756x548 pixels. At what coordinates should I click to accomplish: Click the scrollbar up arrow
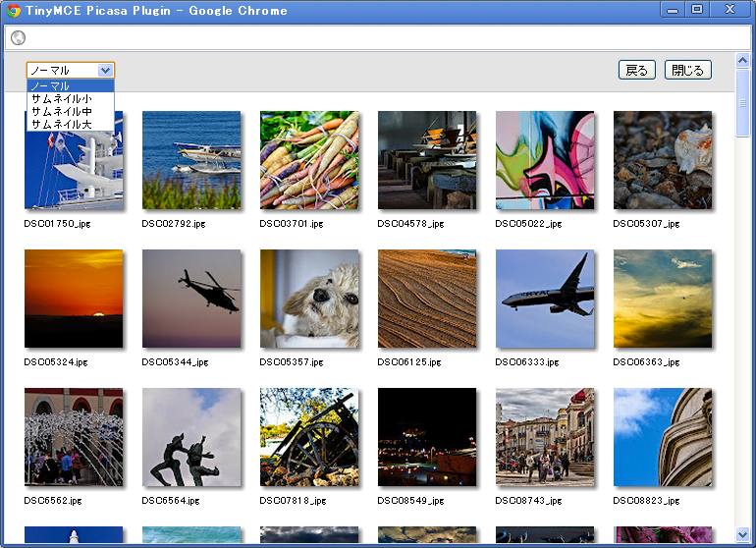point(742,60)
